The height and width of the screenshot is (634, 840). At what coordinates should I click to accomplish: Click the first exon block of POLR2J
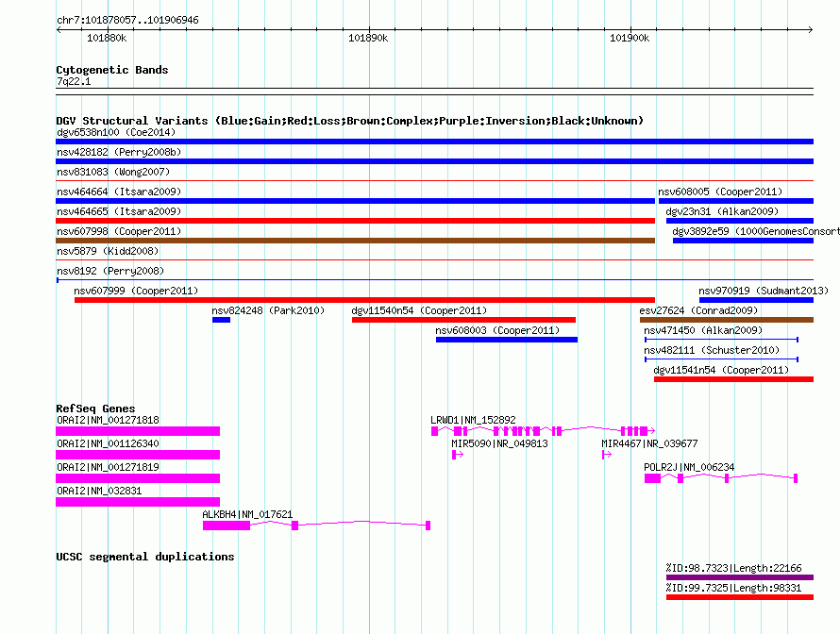(x=652, y=478)
